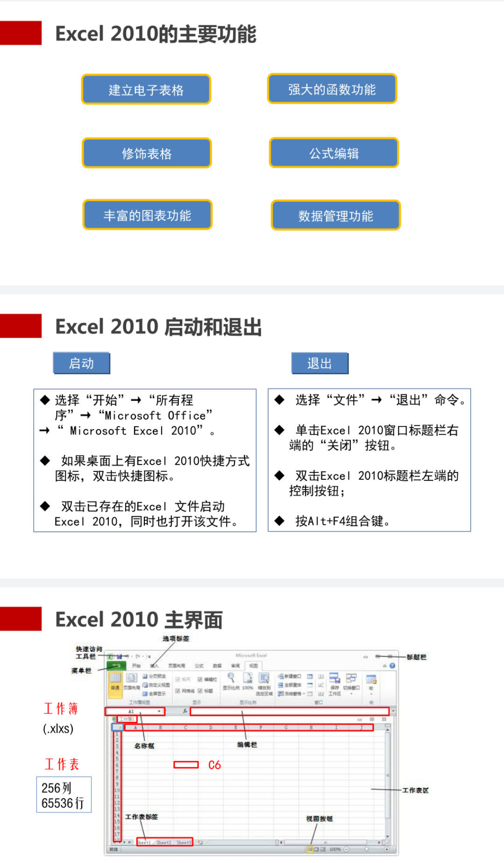Click the fx insert function icon

tap(185, 711)
